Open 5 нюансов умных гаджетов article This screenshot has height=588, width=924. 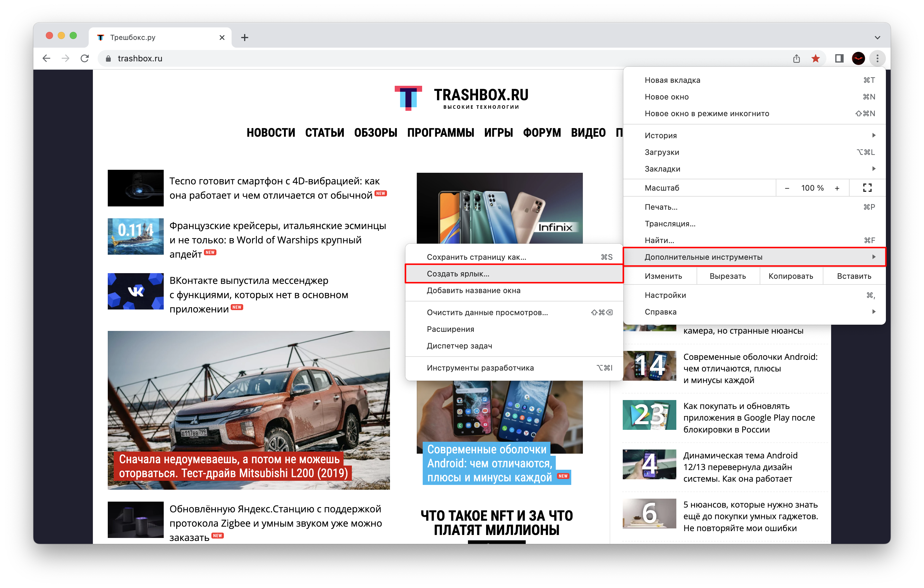coord(750,516)
